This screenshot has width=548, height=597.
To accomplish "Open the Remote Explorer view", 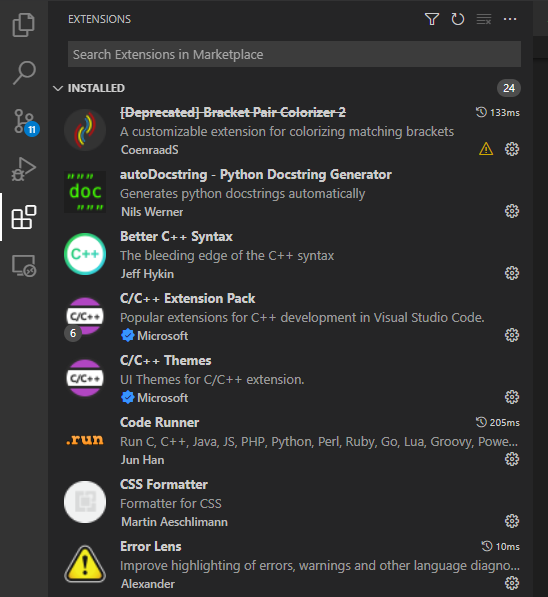I will [24, 265].
